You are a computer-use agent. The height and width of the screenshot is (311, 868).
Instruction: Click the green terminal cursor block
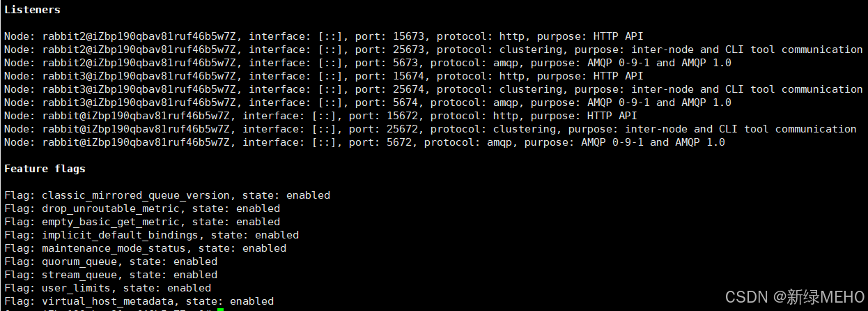coord(220,309)
